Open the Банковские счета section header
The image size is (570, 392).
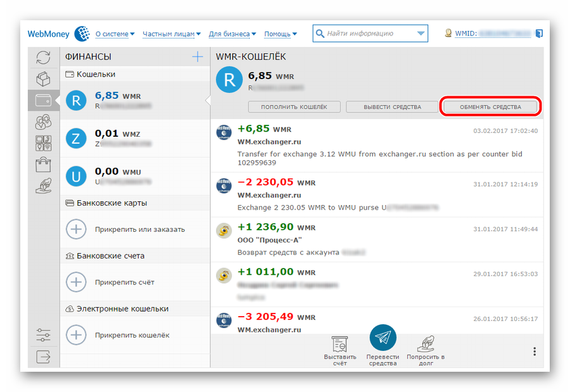point(135,256)
